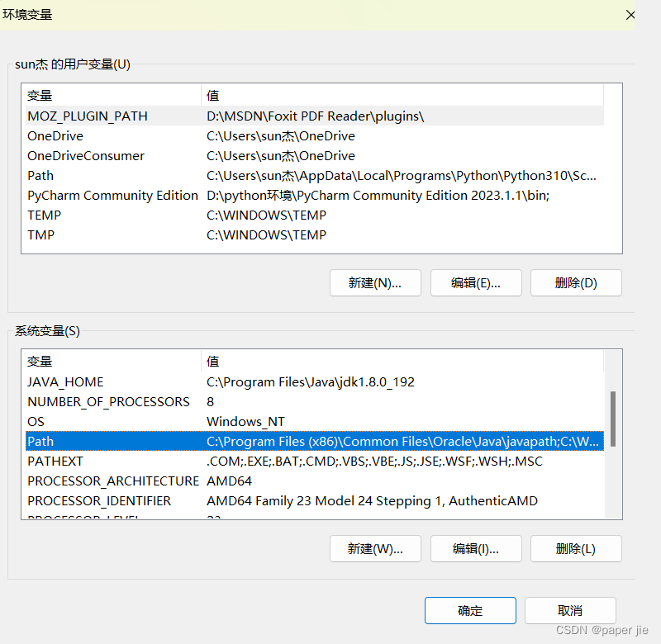Image resolution: width=661 pixels, height=644 pixels.
Task: Select the PyCharm Community Edition variable
Action: coord(315,195)
